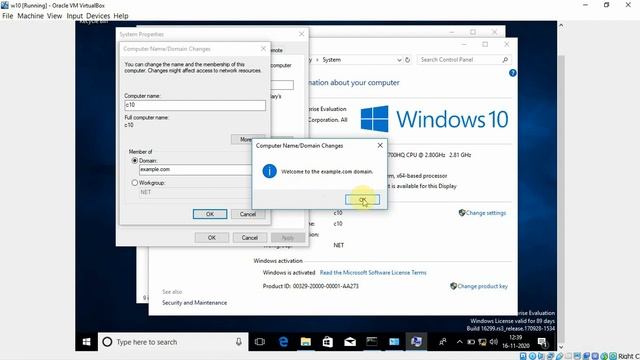Click the volume speaker tray icon
This screenshot has width=640, height=360.
tap(493, 342)
